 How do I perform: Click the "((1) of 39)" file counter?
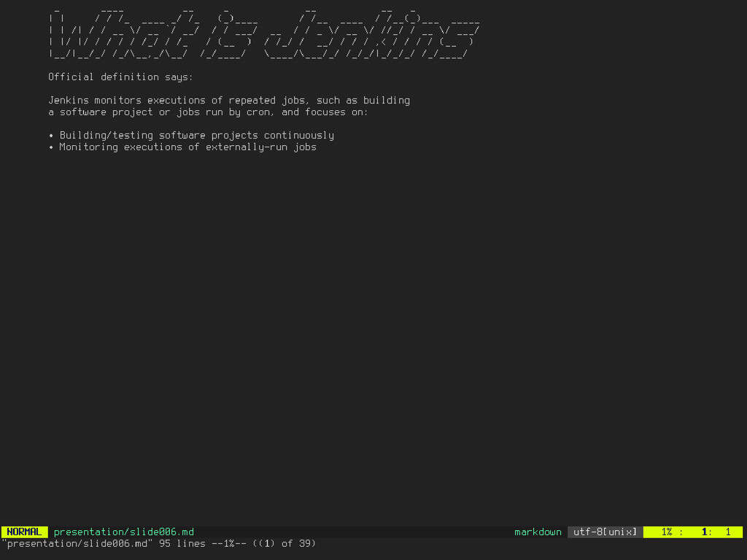(285, 544)
